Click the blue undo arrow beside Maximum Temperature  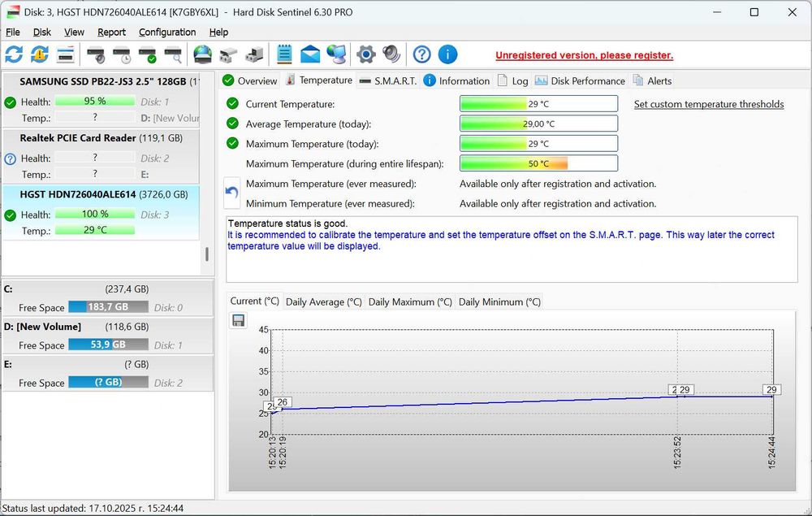click(232, 193)
